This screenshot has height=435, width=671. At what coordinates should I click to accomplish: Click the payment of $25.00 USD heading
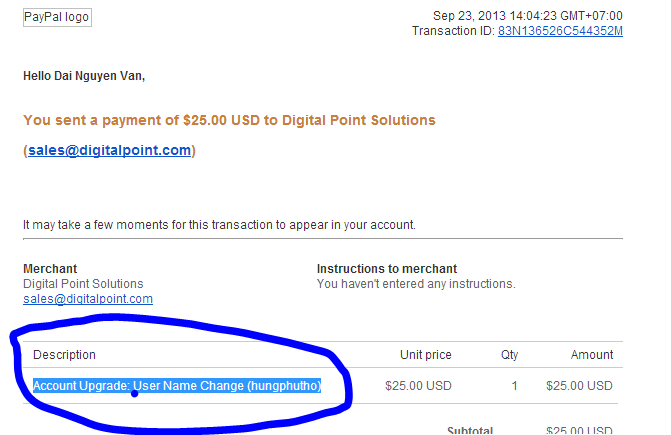229,120
